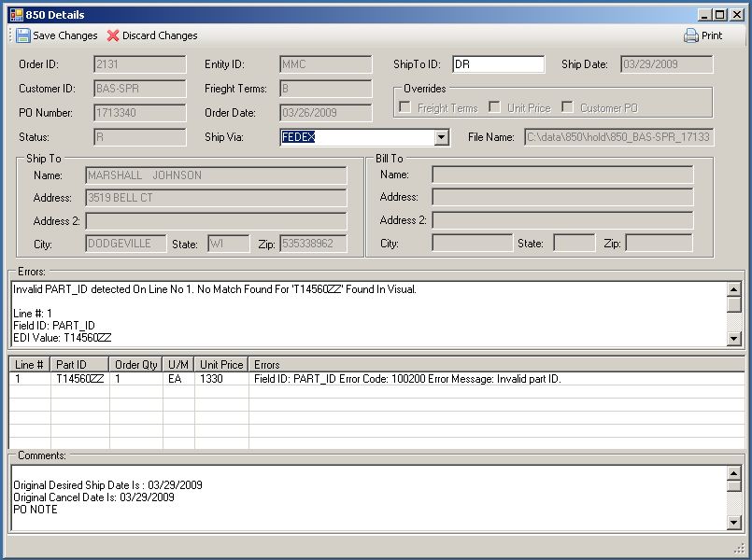Screen dimensions: 752x560
Task: Check the Customer PO override checkbox
Action: [x=567, y=107]
